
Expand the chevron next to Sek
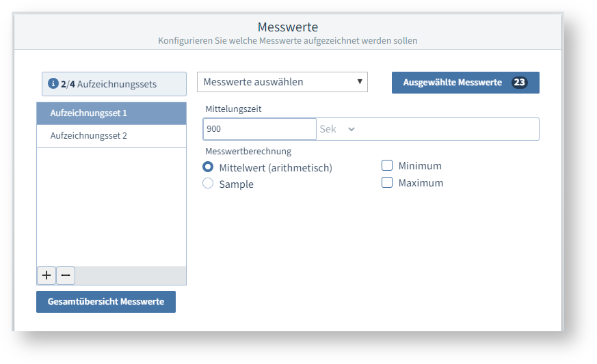tap(351, 129)
